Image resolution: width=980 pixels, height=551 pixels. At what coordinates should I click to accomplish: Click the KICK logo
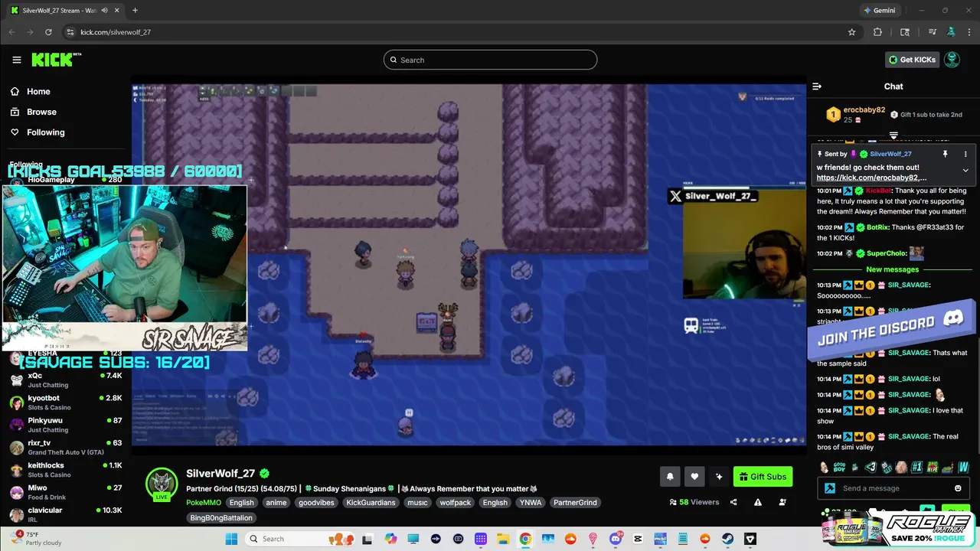coord(56,60)
